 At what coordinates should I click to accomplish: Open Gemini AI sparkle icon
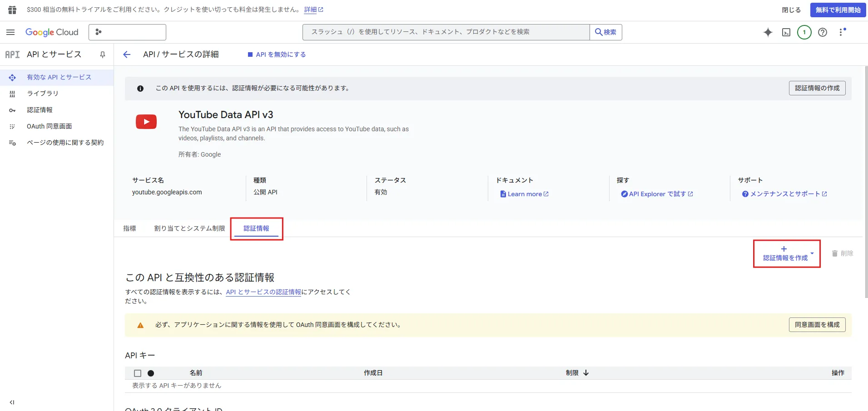(768, 32)
